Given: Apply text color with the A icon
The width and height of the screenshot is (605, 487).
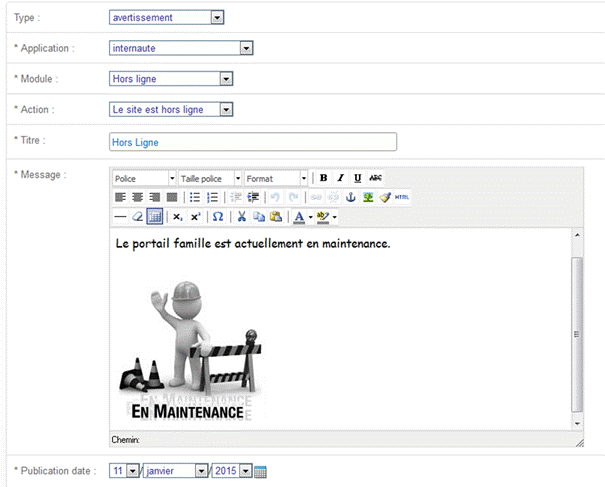Looking at the screenshot, I should point(299,217).
